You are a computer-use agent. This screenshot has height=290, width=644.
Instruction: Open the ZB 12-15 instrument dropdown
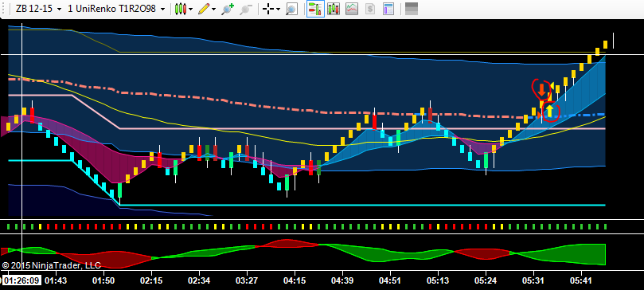coord(37,9)
